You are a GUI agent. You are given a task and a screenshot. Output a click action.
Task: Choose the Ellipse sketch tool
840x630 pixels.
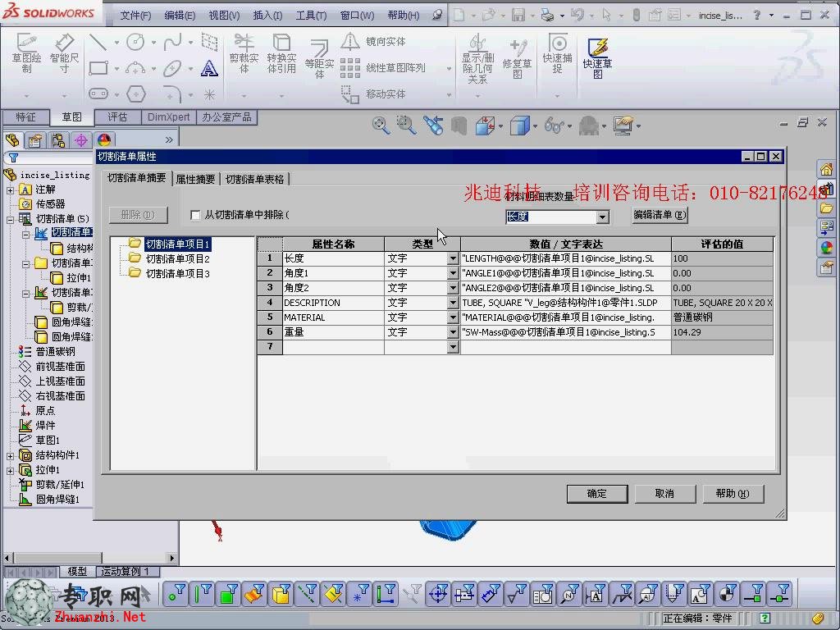pos(172,68)
